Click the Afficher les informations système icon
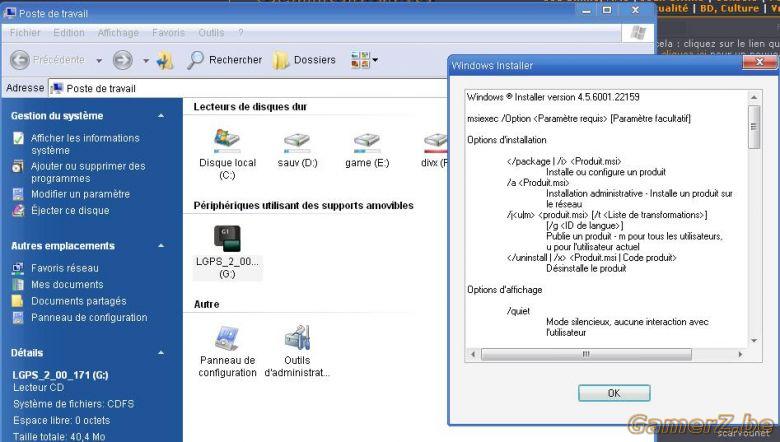This screenshot has width=780, height=442. tap(18, 138)
